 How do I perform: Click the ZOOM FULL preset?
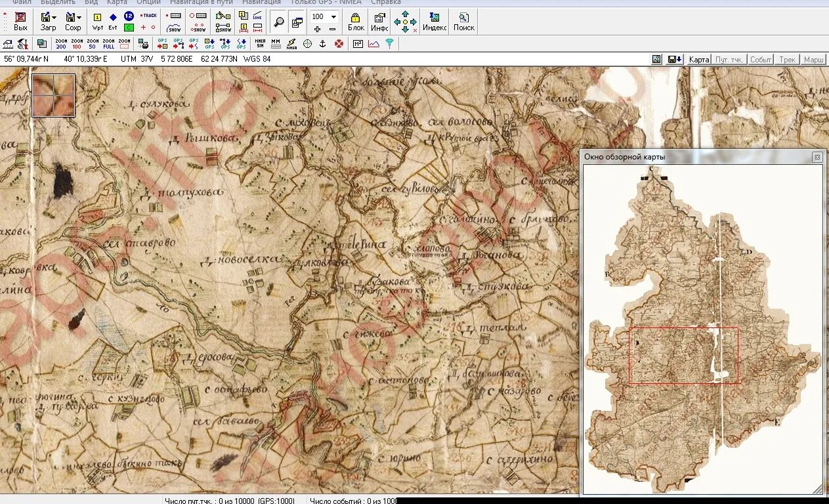coord(108,44)
